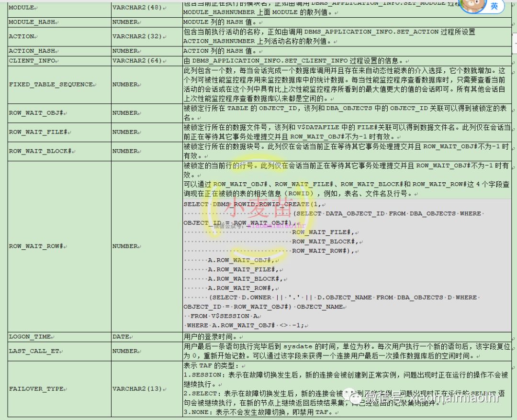Click the 'A.ROW_WAIT_FILE#,' code line

point(243,269)
